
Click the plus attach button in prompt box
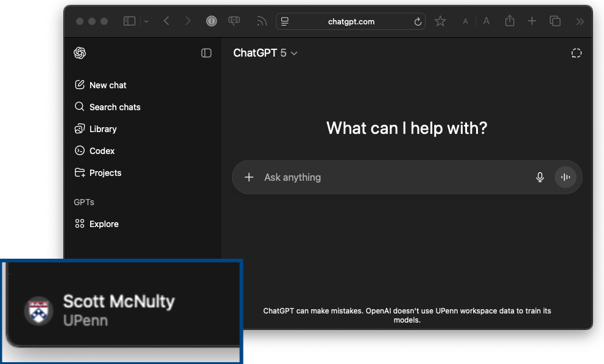point(249,177)
